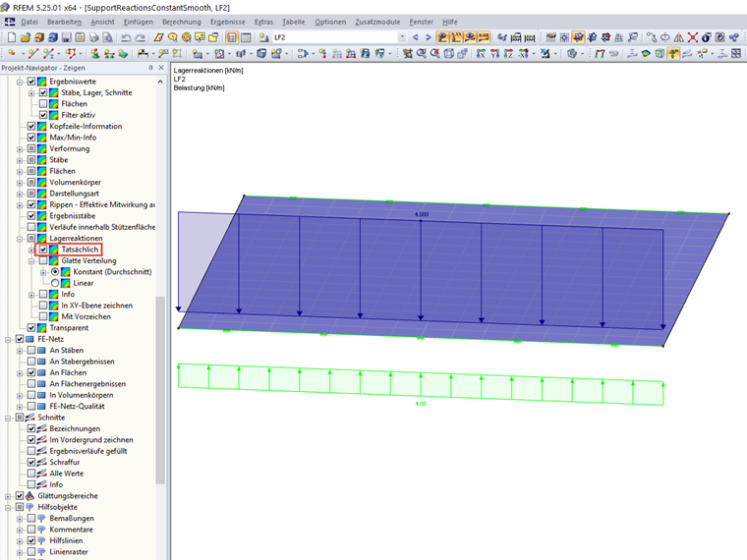
Task: Collapse the Lagerreaktionen tree node
Action: tap(20, 239)
